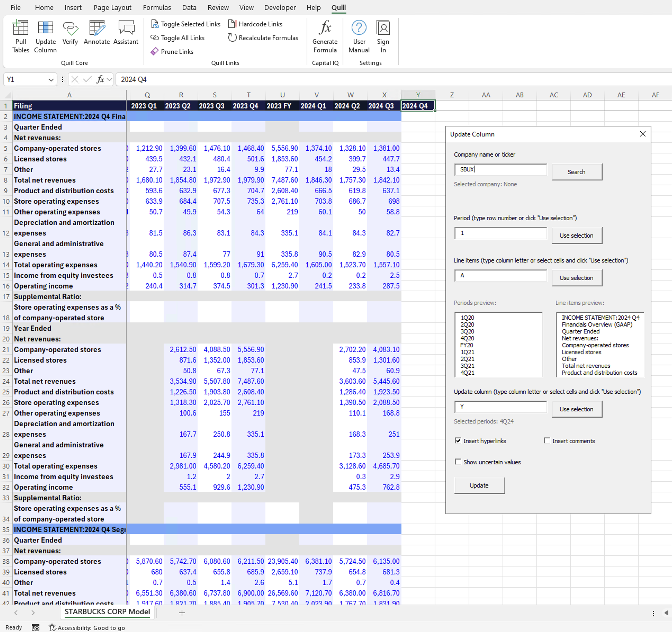This screenshot has width=672, height=632.
Task: Select column Y header
Action: tap(418, 95)
